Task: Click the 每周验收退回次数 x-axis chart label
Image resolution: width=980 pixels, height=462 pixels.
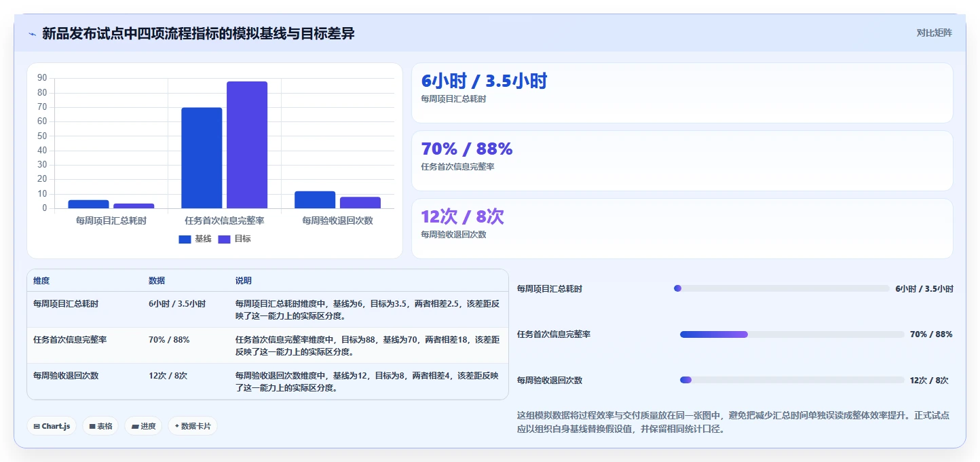Action: click(x=337, y=220)
